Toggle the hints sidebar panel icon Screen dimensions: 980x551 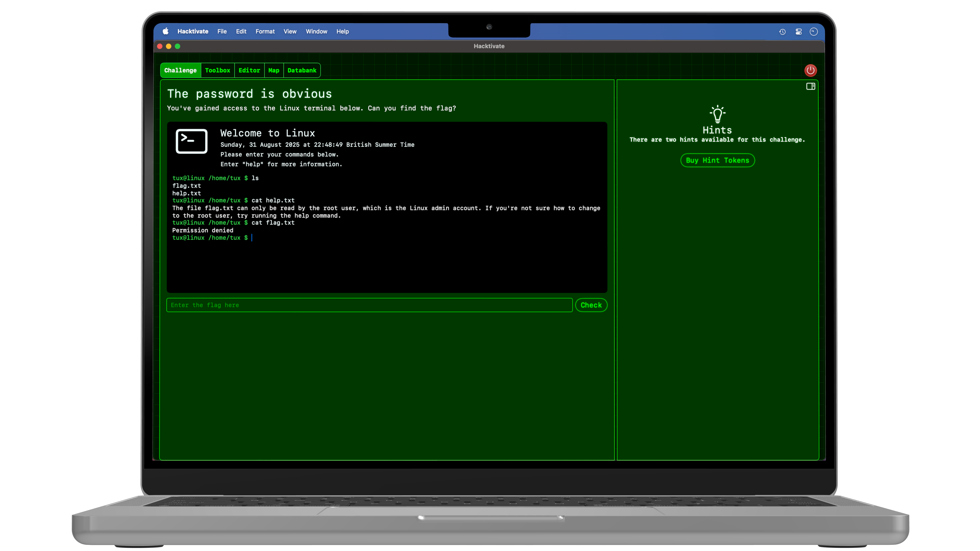(810, 86)
